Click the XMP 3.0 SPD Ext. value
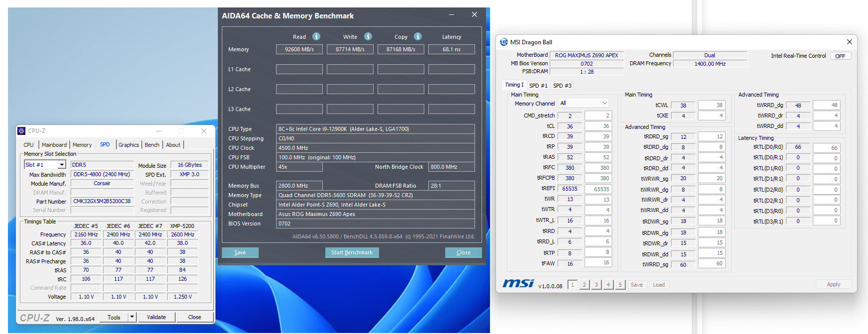Viewport: 868px width, 334px height. point(190,174)
